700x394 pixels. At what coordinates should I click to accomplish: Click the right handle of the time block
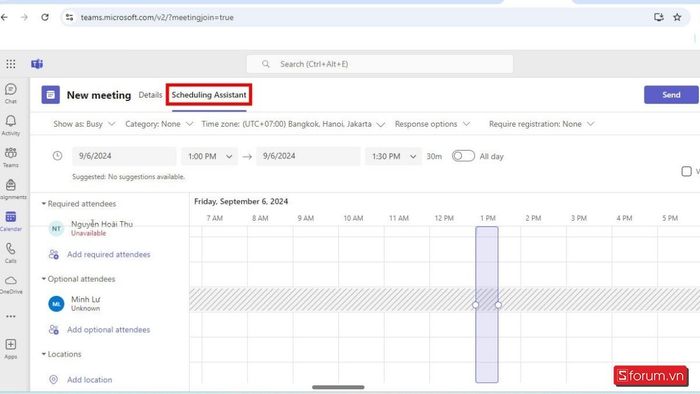(x=498, y=305)
